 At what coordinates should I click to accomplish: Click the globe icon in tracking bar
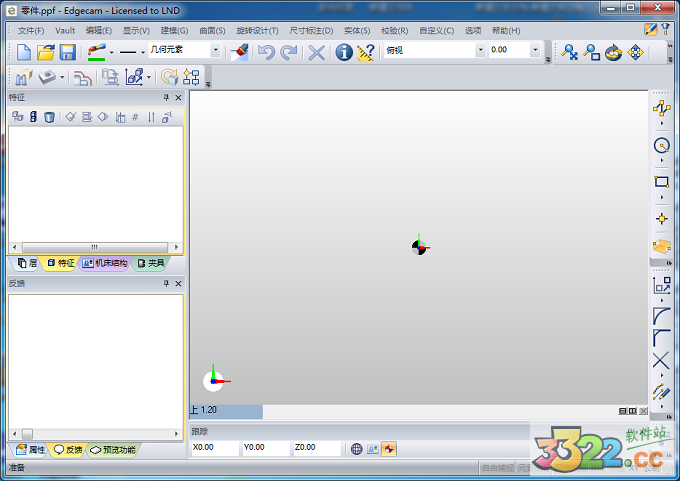(356, 449)
